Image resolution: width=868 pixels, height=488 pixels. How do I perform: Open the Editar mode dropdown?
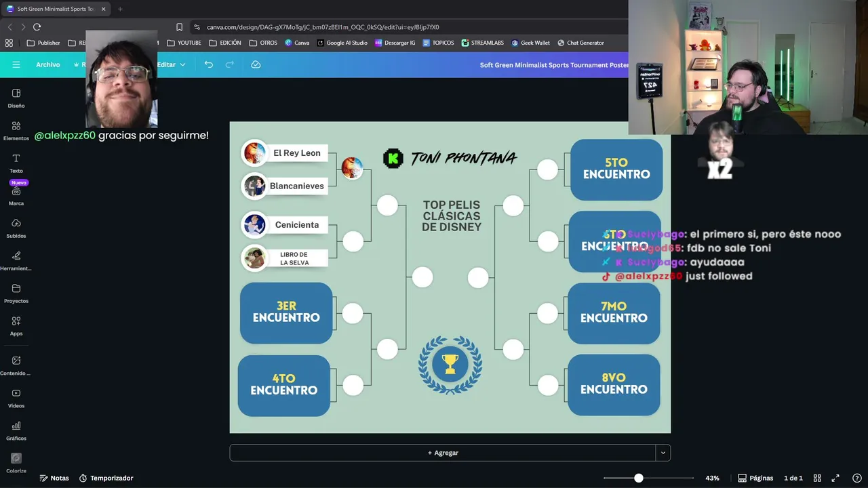click(171, 64)
